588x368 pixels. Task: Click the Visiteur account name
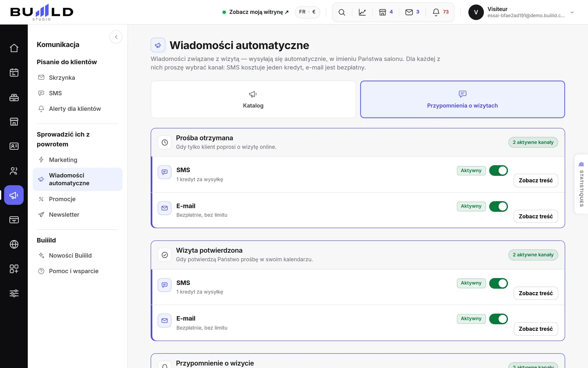pos(497,9)
